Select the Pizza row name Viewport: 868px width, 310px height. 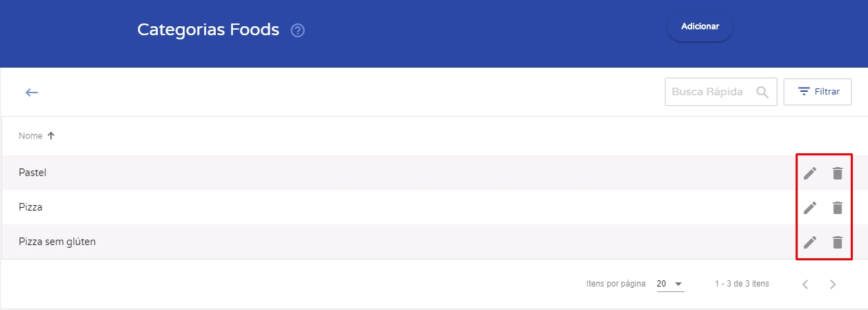(x=30, y=207)
